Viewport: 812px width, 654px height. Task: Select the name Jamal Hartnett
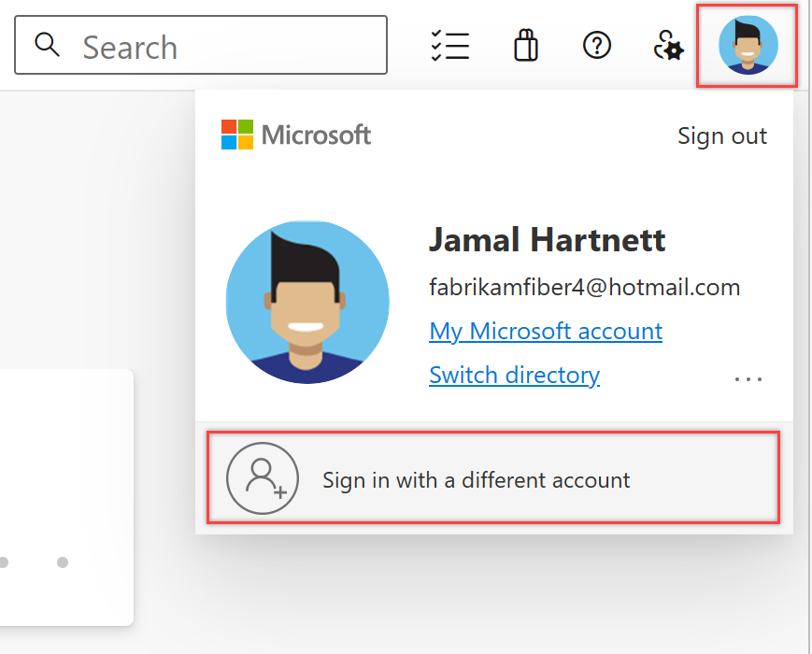point(546,240)
